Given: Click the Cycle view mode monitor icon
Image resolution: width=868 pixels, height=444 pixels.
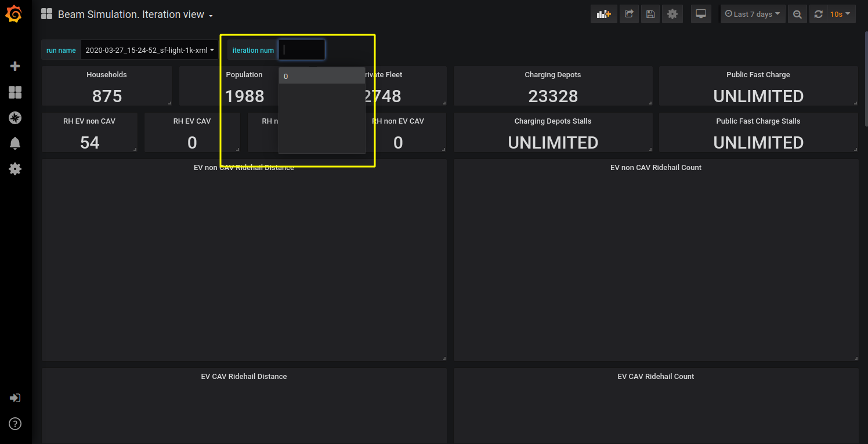Looking at the screenshot, I should [x=701, y=14].
